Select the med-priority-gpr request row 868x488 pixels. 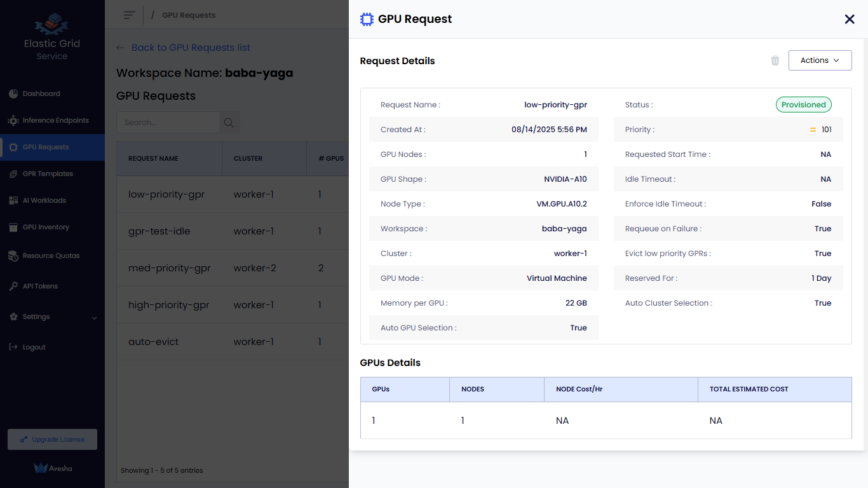[169, 268]
